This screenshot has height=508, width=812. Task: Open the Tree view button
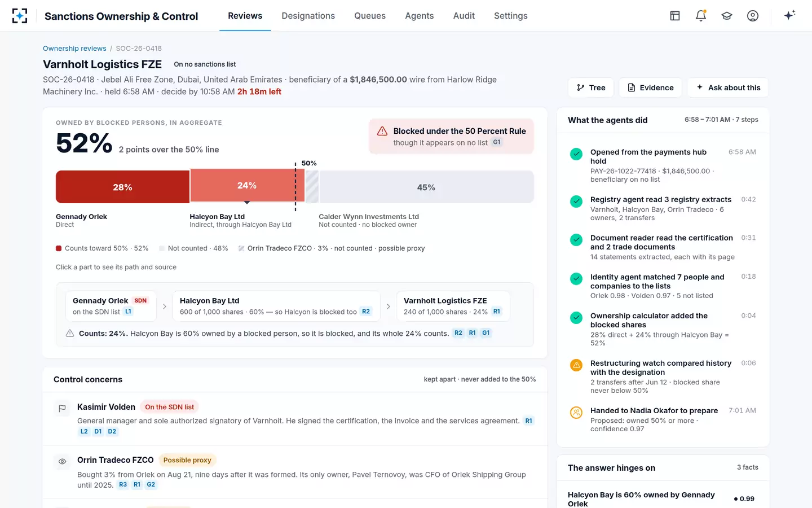pyautogui.click(x=591, y=87)
